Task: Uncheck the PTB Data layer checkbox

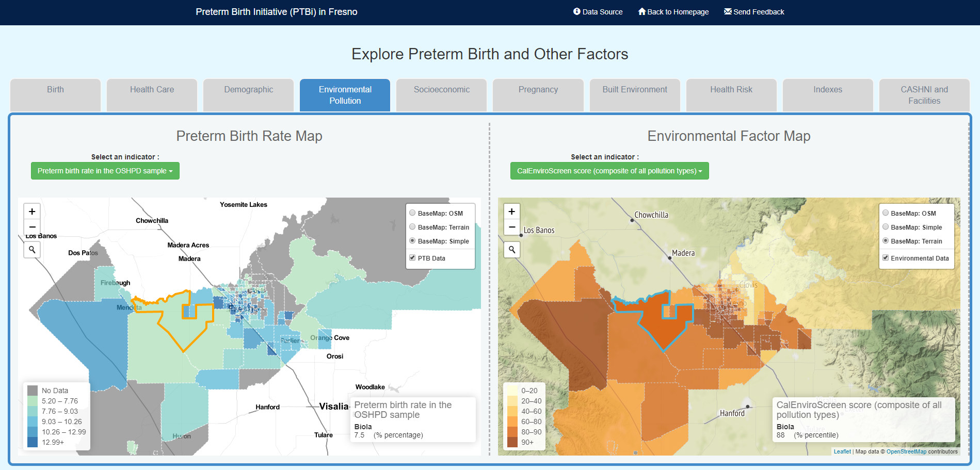Action: 412,258
